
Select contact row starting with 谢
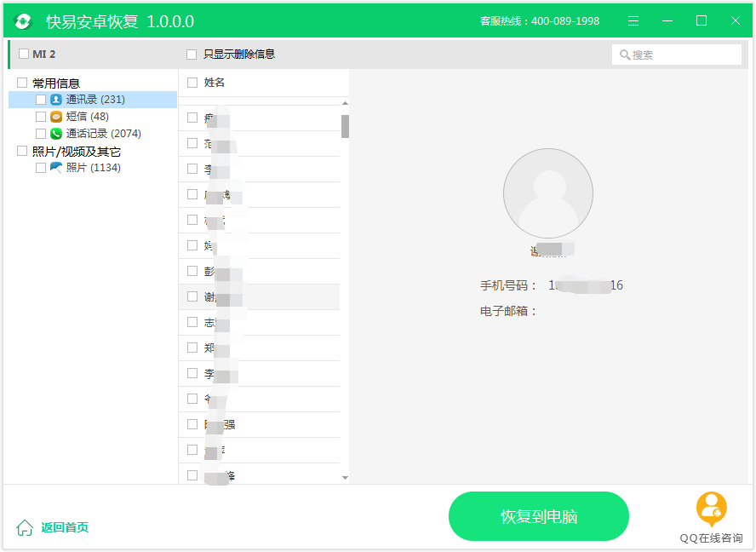(x=260, y=296)
